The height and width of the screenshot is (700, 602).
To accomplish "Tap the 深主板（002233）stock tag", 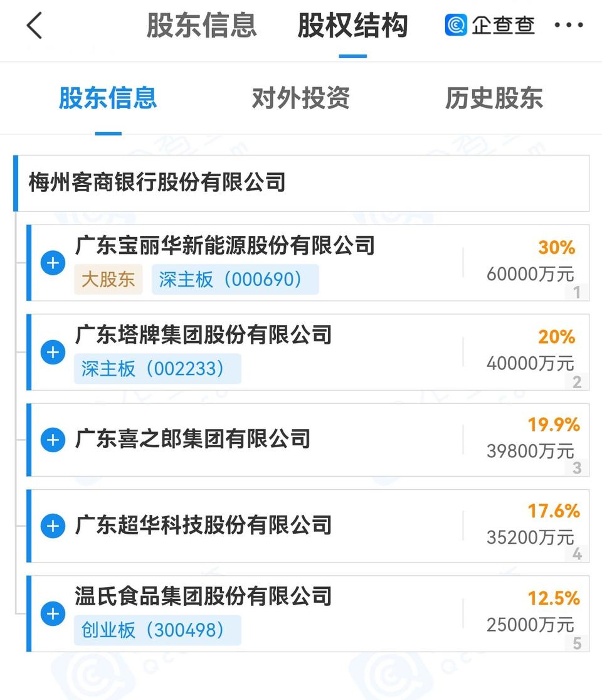I will [157, 368].
